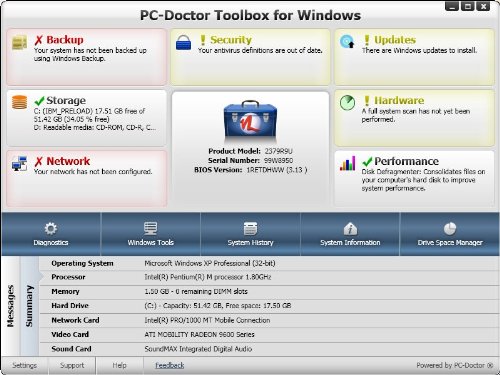
Task: Click the Storage orange disk stack icon
Action: [19, 102]
